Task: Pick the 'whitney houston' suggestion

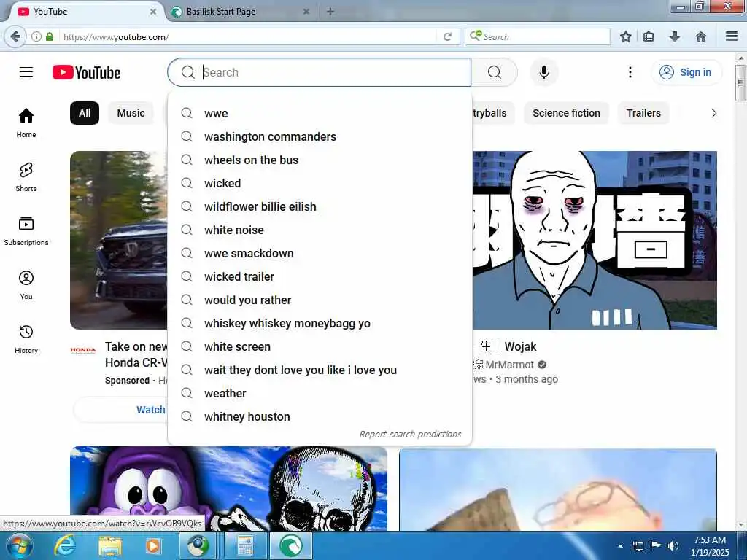Action: pos(320,416)
